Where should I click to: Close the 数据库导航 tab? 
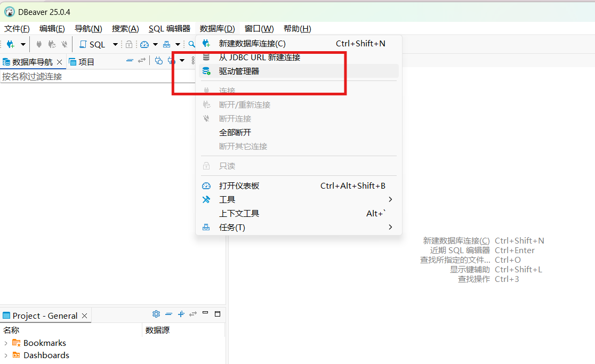pyautogui.click(x=59, y=62)
